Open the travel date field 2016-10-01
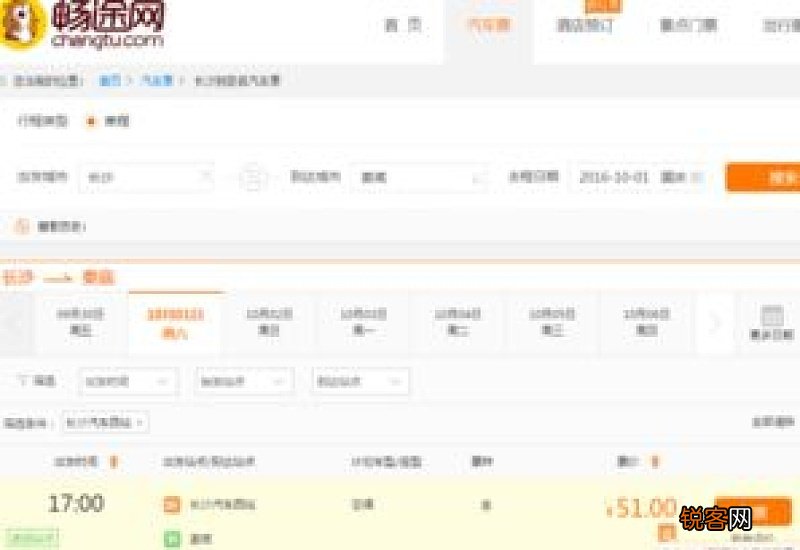Viewport: 800px width, 550px height. [x=638, y=178]
